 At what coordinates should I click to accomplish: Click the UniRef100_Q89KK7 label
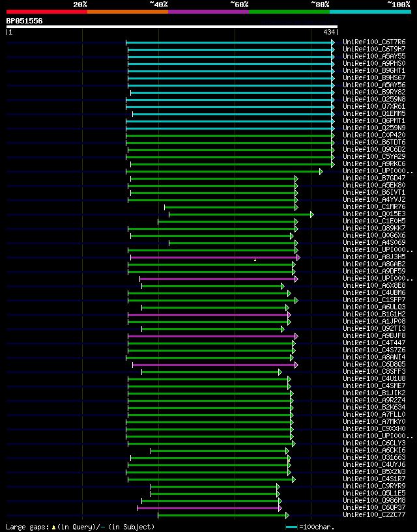click(x=374, y=229)
